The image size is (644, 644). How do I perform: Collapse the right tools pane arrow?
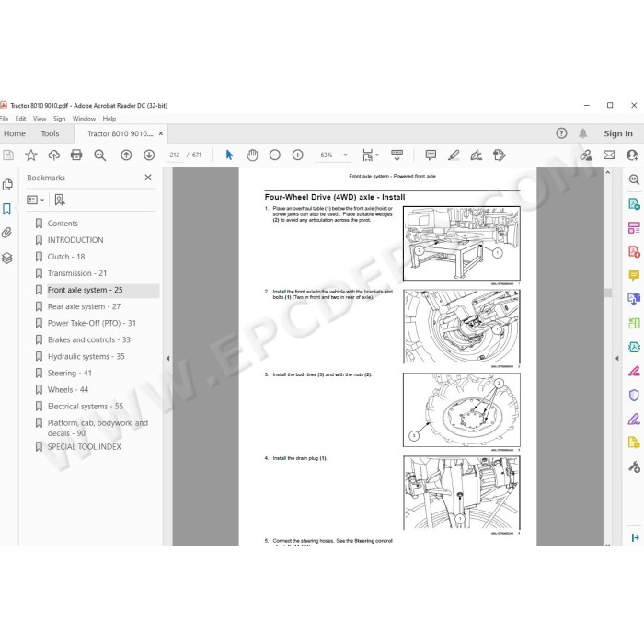(617, 358)
